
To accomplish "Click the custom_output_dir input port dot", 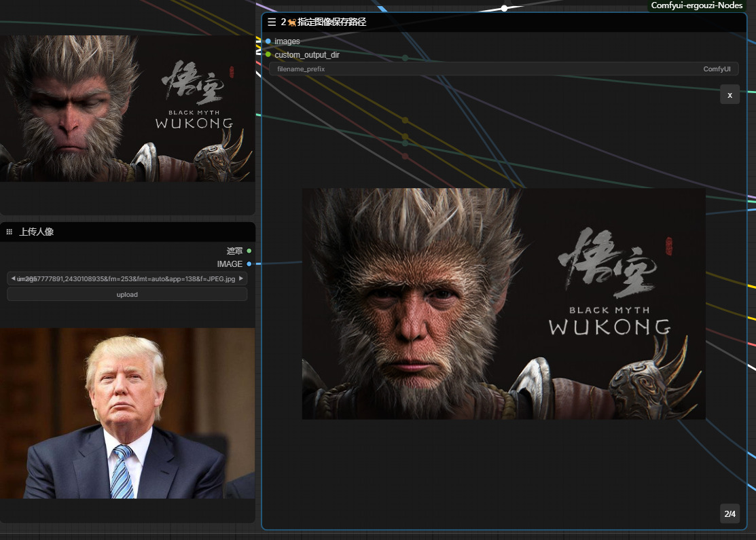I will (x=268, y=54).
